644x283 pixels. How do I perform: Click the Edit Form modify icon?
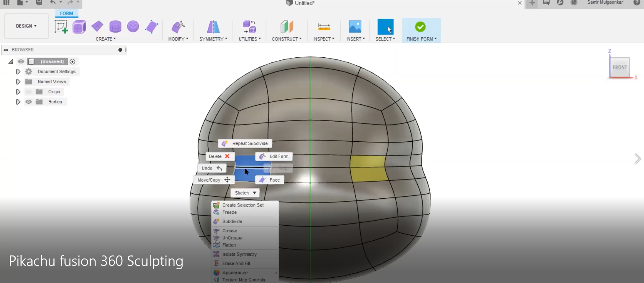tap(178, 27)
